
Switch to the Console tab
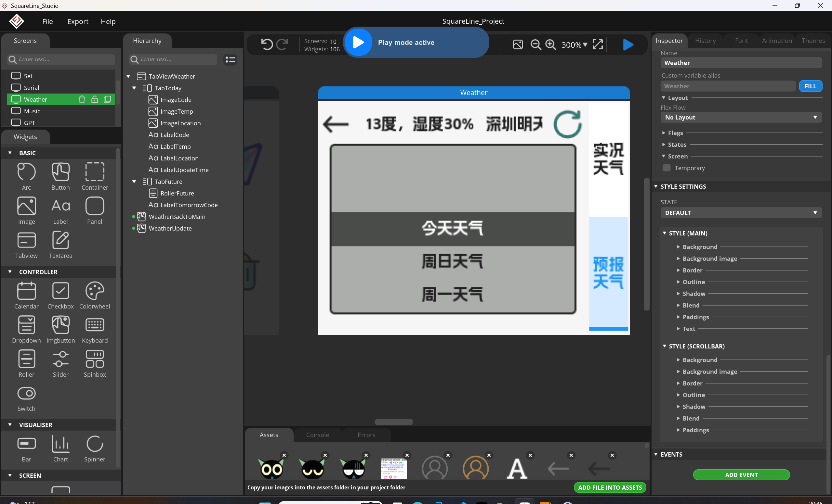click(317, 435)
